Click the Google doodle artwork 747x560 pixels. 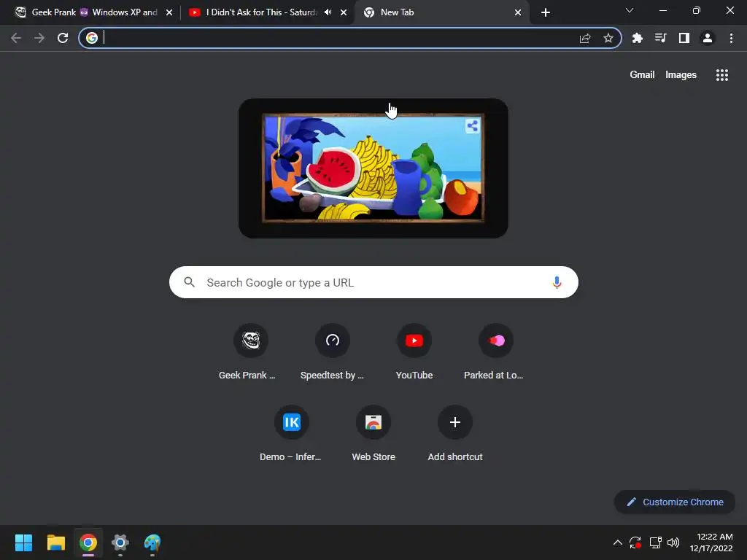pos(373,168)
